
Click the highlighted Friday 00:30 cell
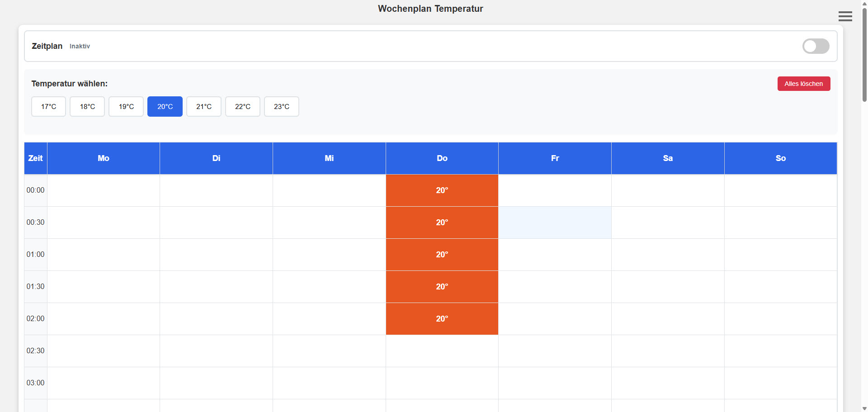[x=555, y=223]
